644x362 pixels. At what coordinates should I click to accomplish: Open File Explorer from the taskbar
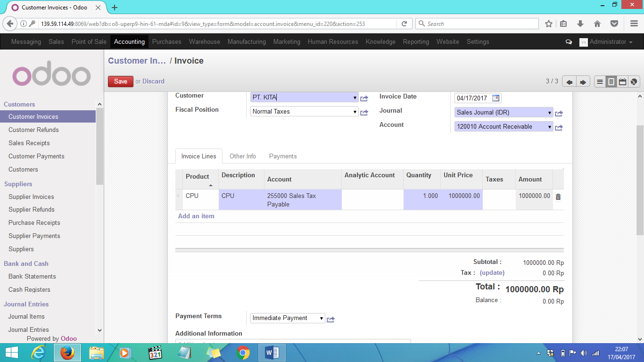97,353
